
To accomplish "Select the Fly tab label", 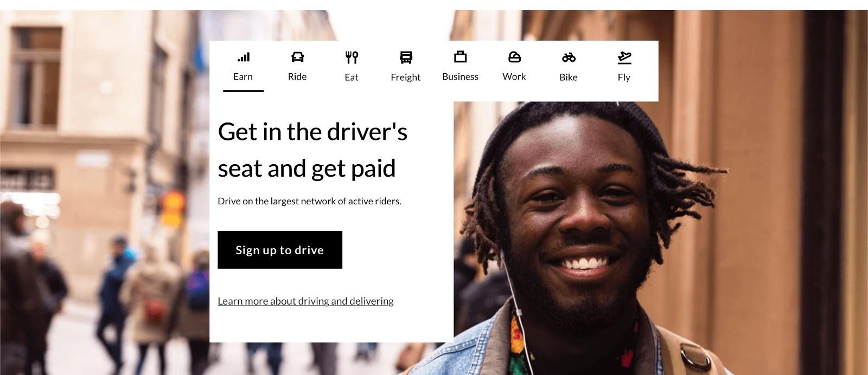I will [624, 77].
